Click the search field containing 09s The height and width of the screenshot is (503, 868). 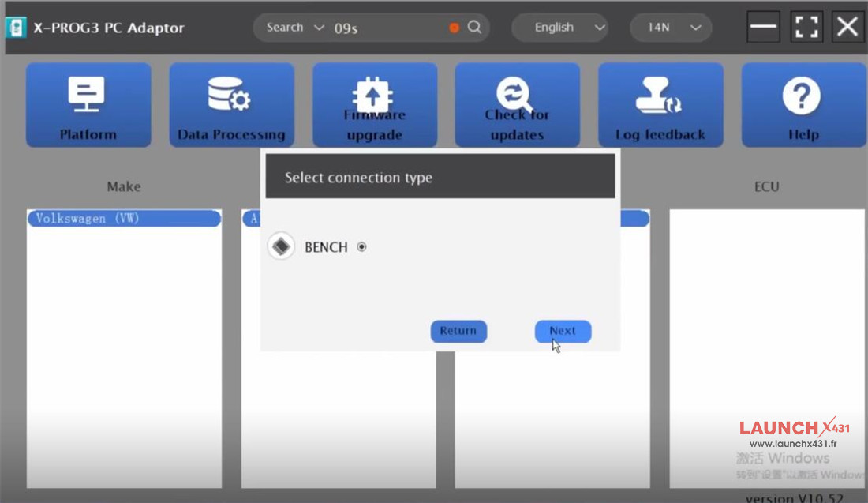pos(387,28)
